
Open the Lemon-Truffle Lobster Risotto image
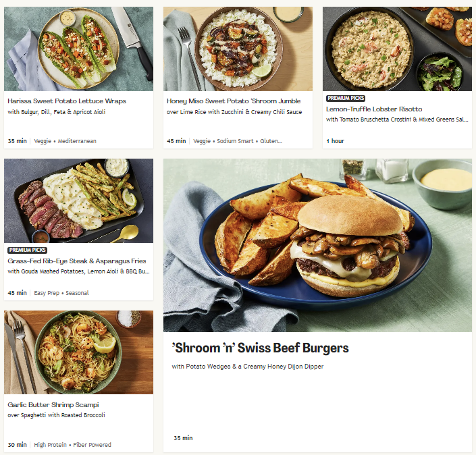397,49
